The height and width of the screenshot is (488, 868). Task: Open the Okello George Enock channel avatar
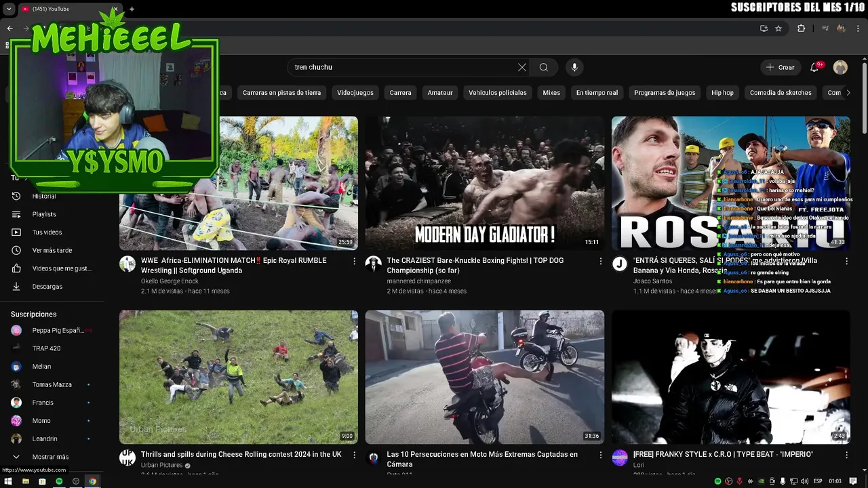click(127, 264)
